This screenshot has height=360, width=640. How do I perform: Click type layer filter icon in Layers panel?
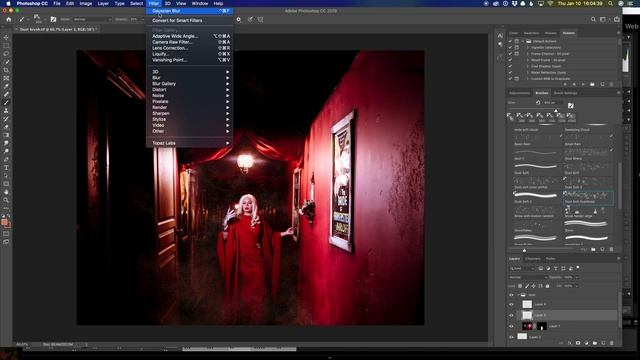pos(556,268)
